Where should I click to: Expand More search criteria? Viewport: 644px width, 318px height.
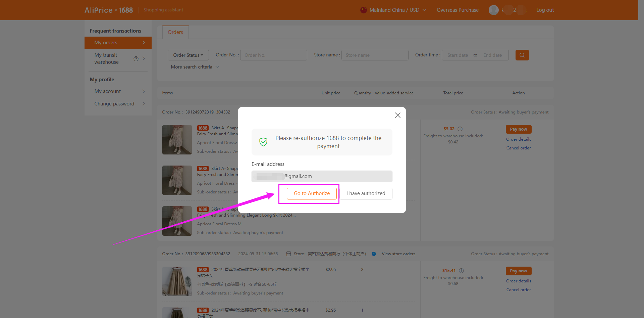(x=195, y=67)
